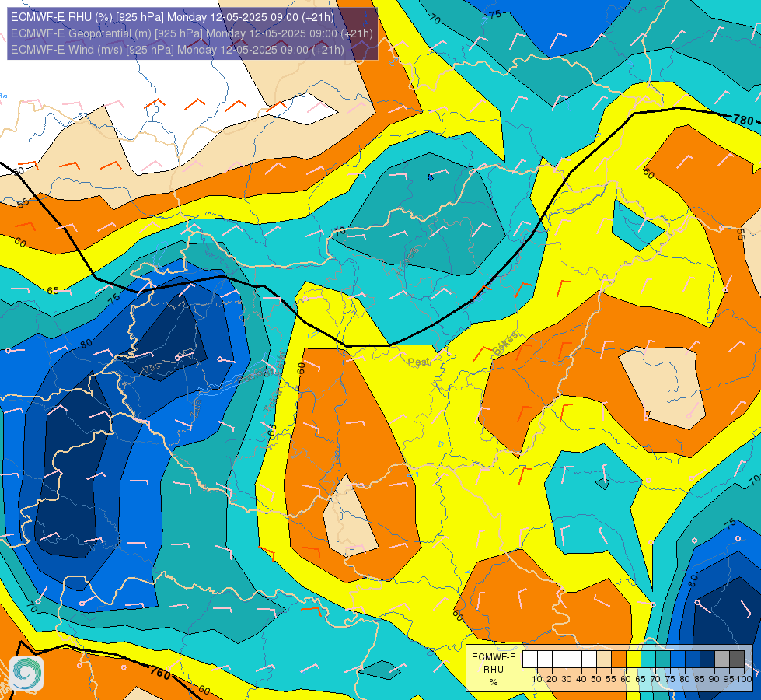Viewport: 761px width, 700px height.
Task: Click the 780 geopotential contour label
Action: click(x=743, y=120)
